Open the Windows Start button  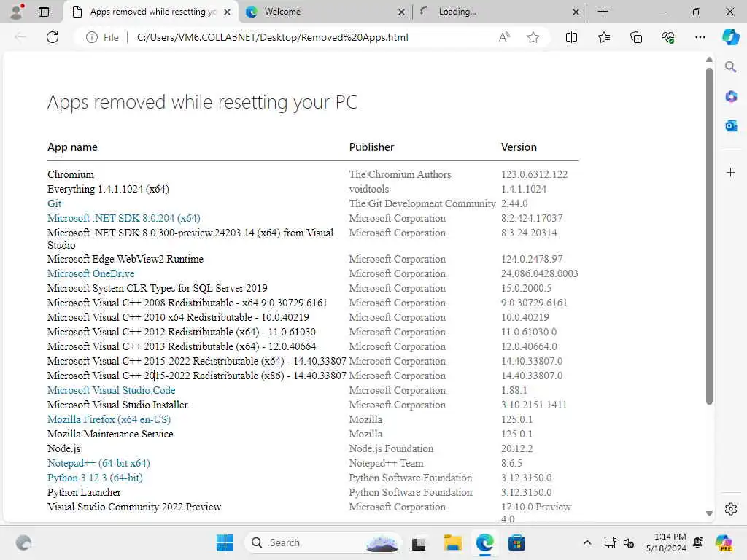(225, 542)
